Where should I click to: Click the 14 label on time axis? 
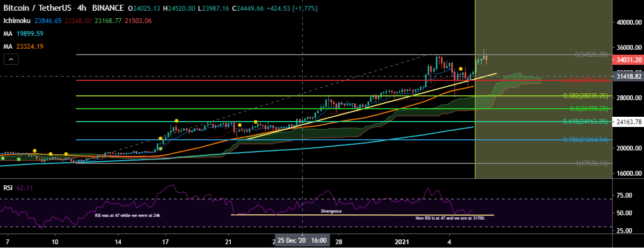118,241
